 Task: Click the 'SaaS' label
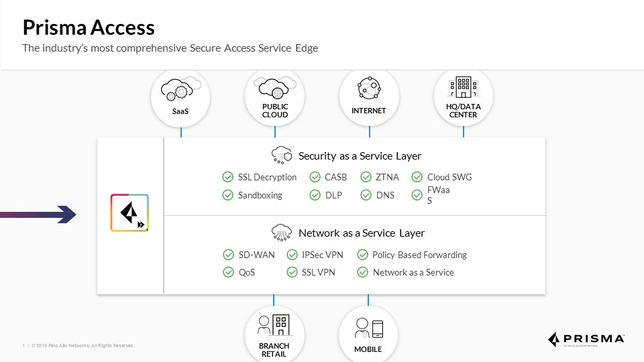tap(180, 111)
